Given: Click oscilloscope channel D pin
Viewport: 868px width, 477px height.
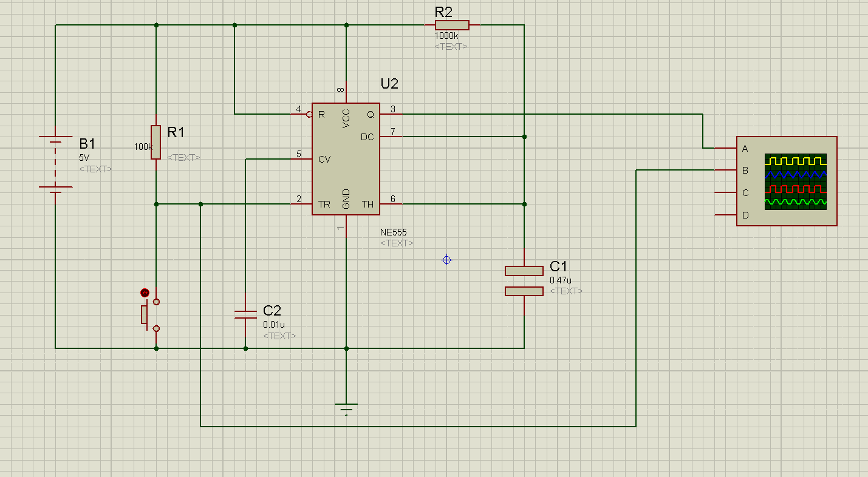Looking at the screenshot, I should coord(726,215).
